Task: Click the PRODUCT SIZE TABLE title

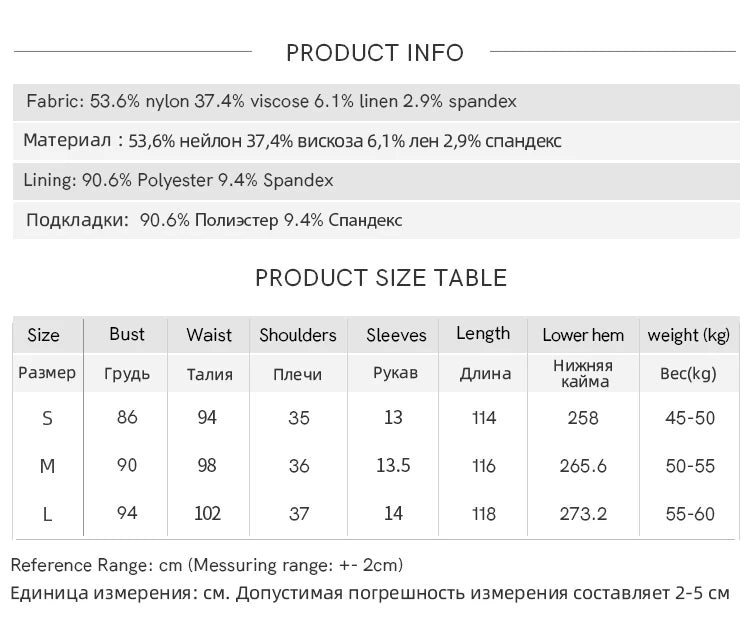Action: [381, 278]
